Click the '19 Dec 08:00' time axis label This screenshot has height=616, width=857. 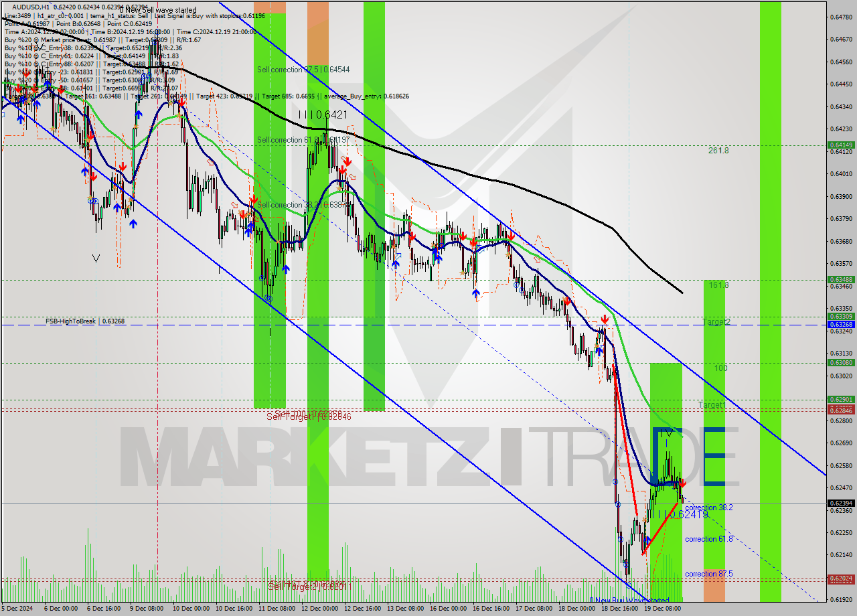tap(662, 609)
